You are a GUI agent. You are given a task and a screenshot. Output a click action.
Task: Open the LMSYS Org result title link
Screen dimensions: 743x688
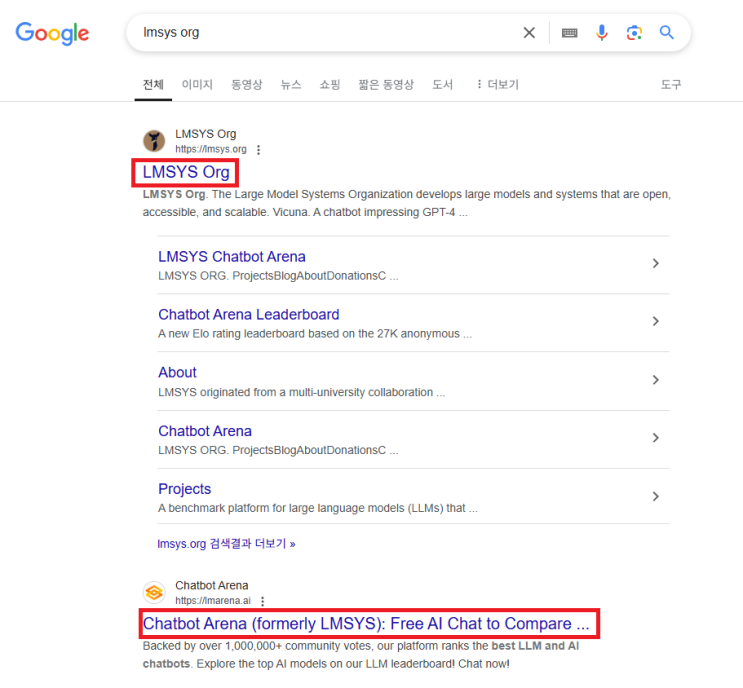[x=186, y=172]
